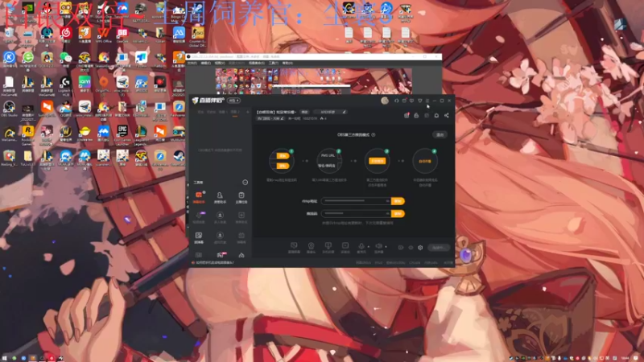Open the room manager tool with person icon

(220, 197)
